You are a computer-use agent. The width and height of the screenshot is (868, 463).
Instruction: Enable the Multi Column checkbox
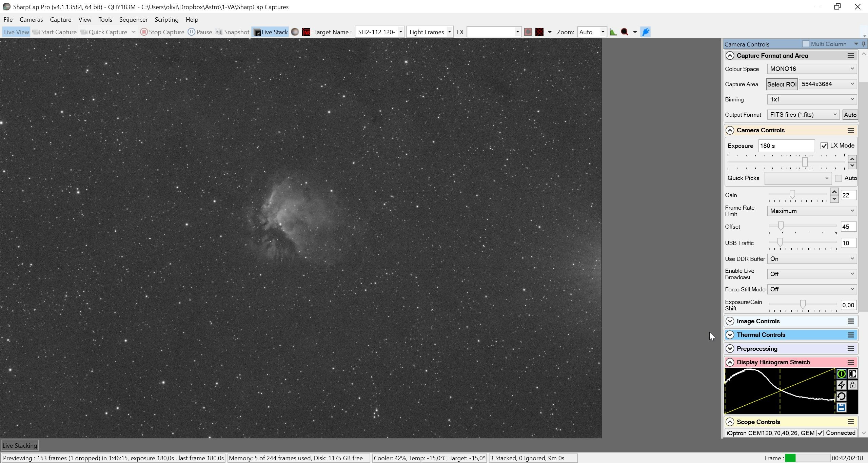pyautogui.click(x=806, y=44)
